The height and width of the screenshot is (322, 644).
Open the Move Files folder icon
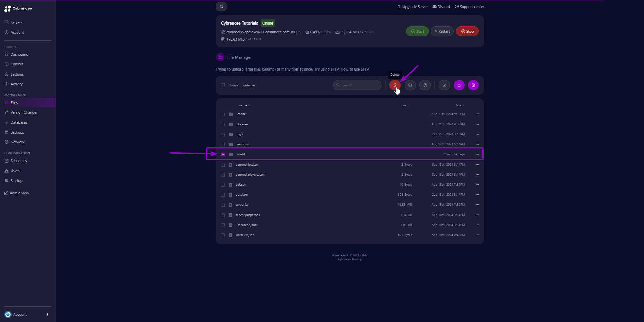pos(410,85)
